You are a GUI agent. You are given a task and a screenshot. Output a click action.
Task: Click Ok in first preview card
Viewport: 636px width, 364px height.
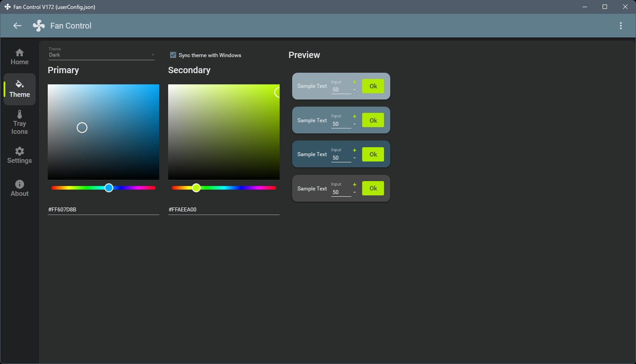[373, 86]
